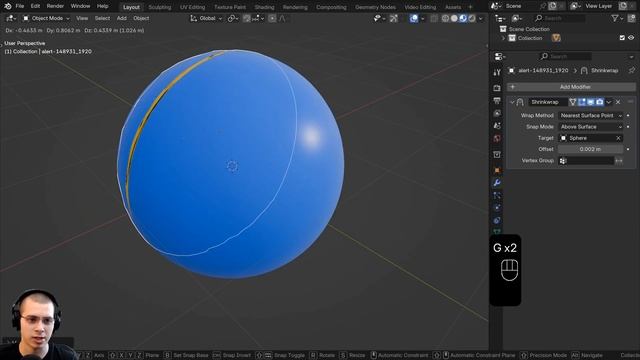The height and width of the screenshot is (360, 640).
Task: Select solid viewport shading
Action: (454, 18)
